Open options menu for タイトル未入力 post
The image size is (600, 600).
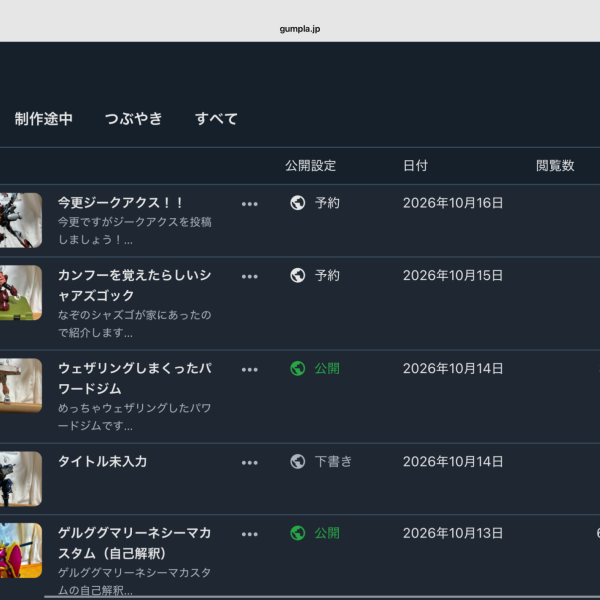249,463
